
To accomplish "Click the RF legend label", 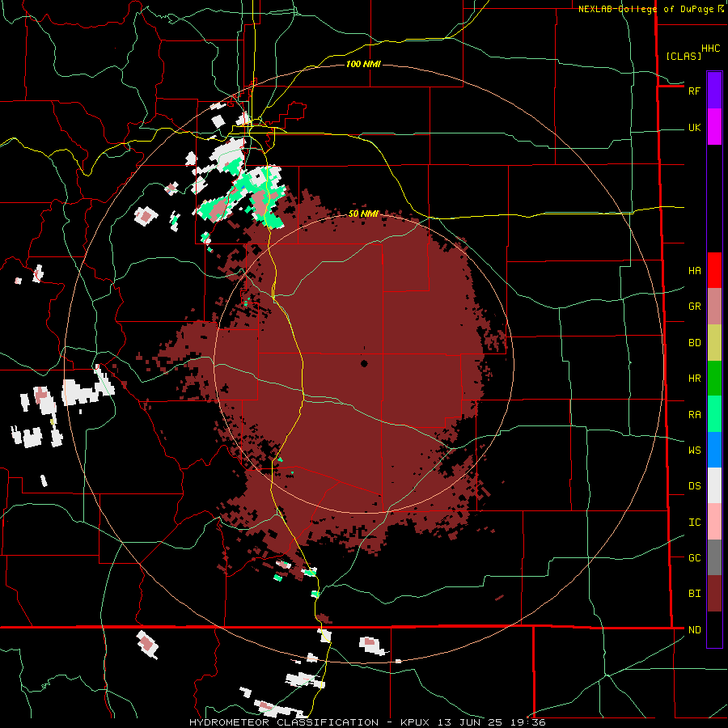I will coord(695,91).
